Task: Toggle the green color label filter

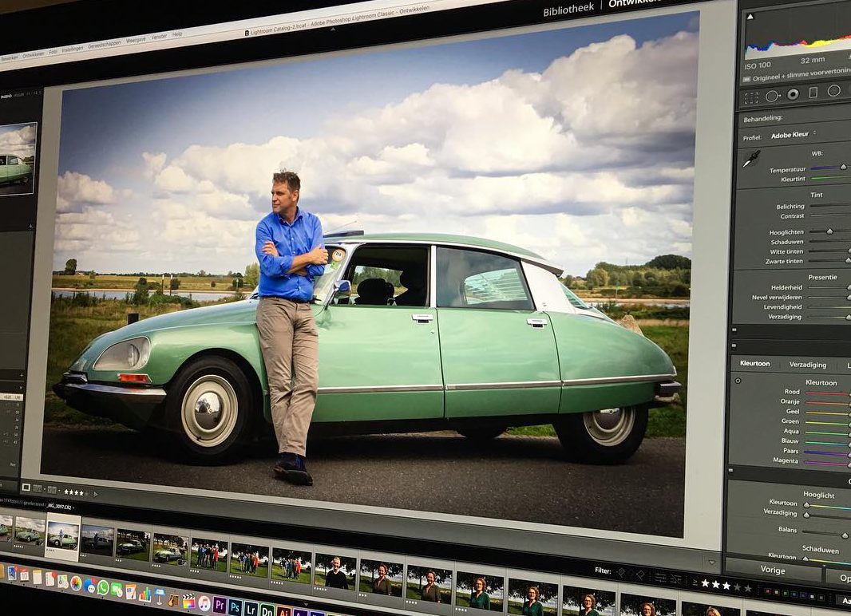Action: tap(787, 592)
